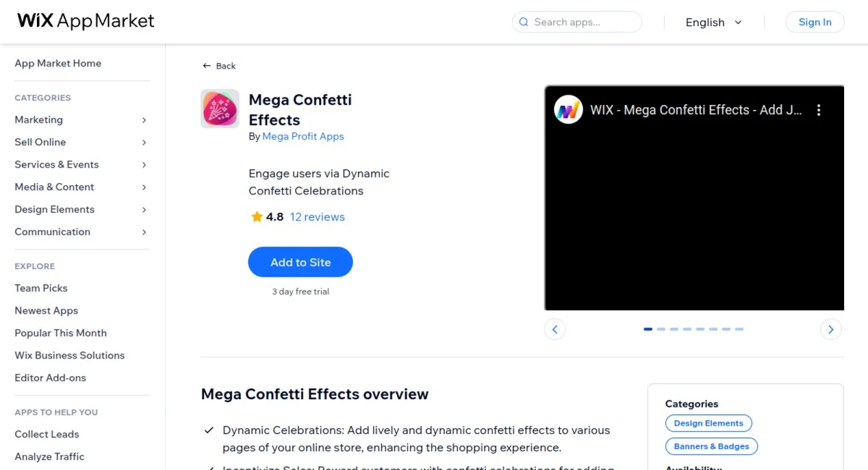Open the Communication category
This screenshot has height=470, width=868.
tap(52, 232)
